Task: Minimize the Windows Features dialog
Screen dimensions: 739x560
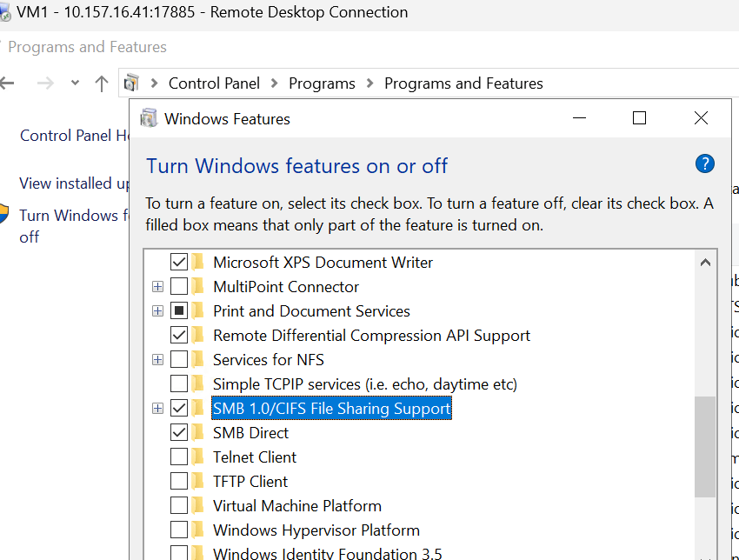Action: click(579, 118)
